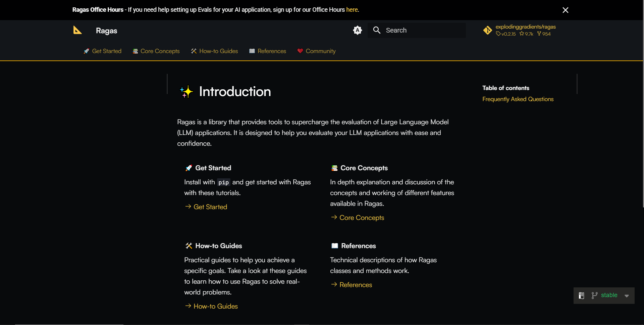Switch to the How-to Guides tab
Image resolution: width=644 pixels, height=325 pixels.
(214, 51)
